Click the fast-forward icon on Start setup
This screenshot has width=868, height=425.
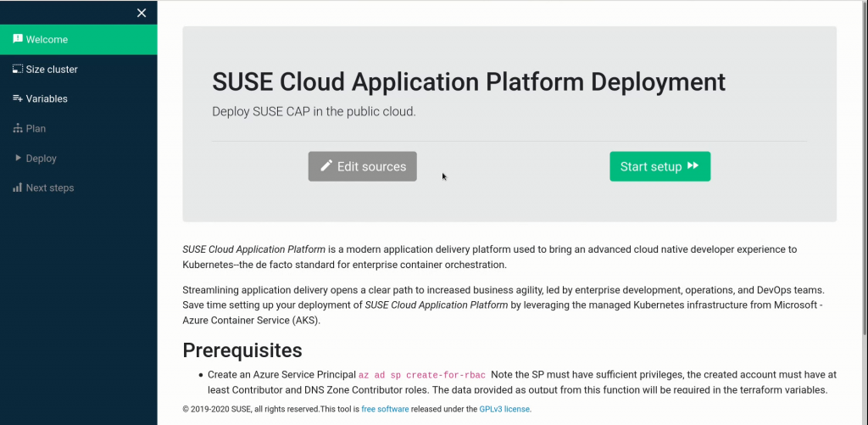[693, 166]
